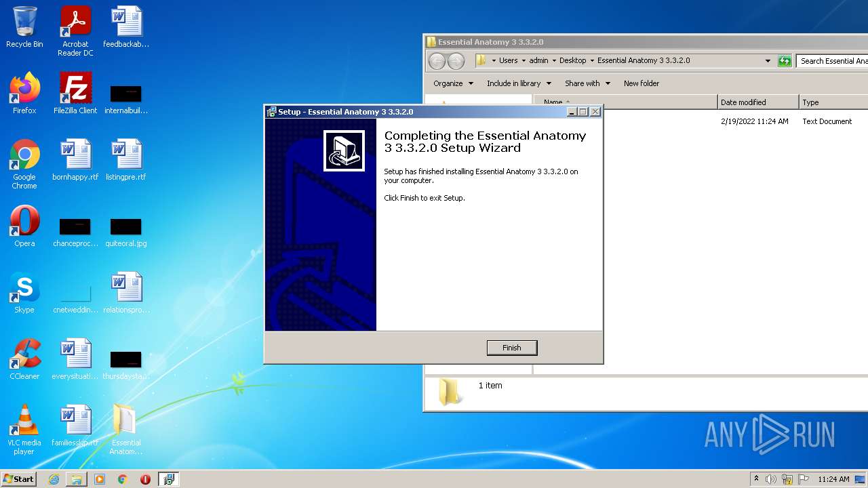Open dropdown arrow after Users breadcrumb

(x=524, y=60)
